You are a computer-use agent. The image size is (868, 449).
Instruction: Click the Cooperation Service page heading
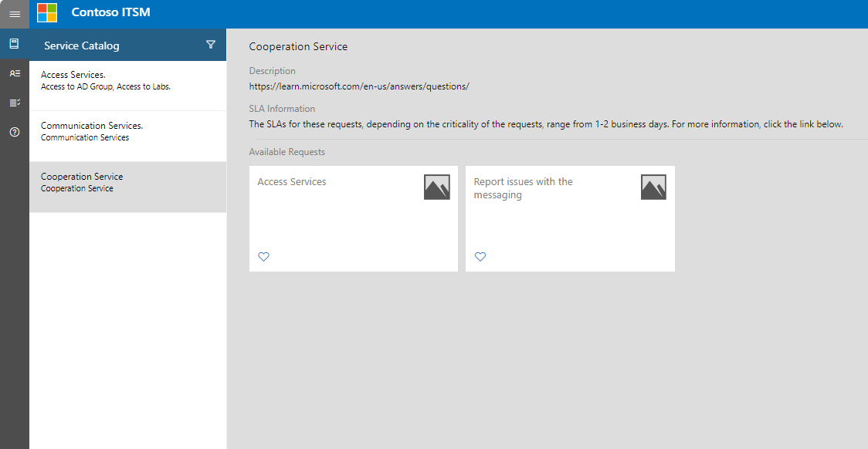298,46
